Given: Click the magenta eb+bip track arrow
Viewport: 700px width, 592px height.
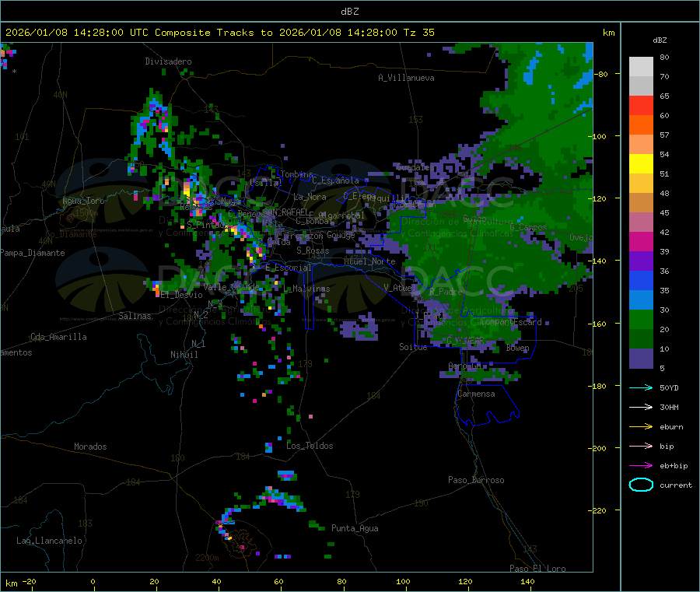Looking at the screenshot, I should (641, 466).
